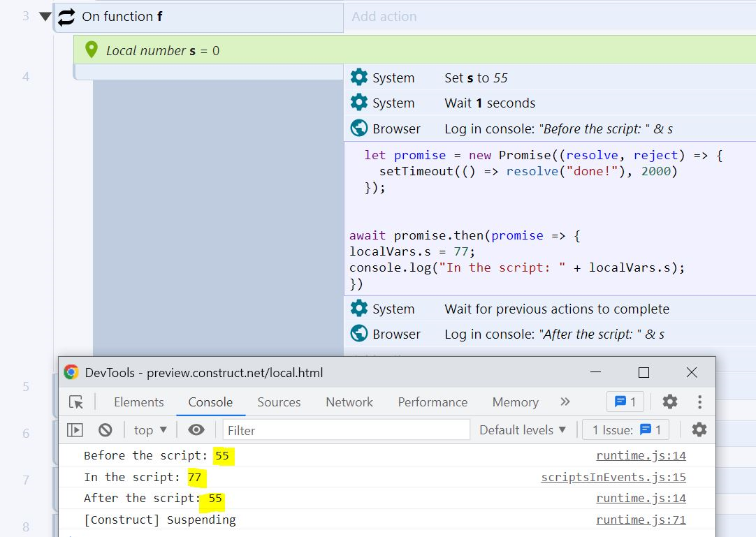Open the DevTools three-dot menu
The image size is (756, 537).
coord(699,402)
